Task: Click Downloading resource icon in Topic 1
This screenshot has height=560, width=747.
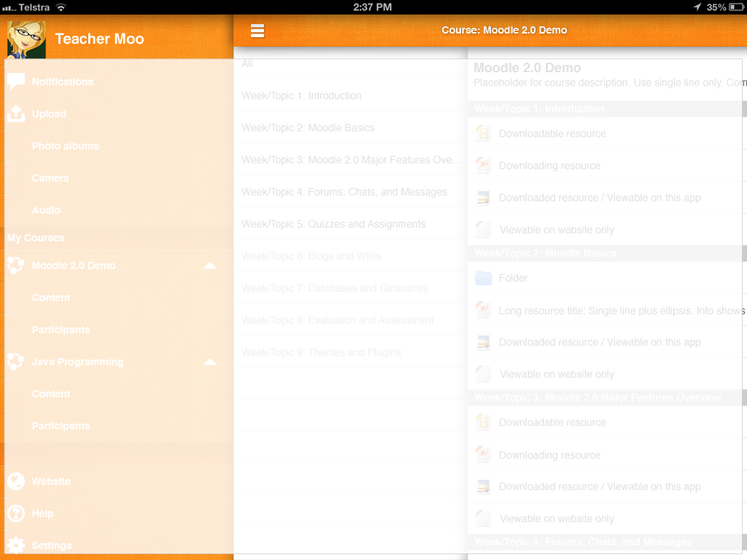Action: (483, 166)
